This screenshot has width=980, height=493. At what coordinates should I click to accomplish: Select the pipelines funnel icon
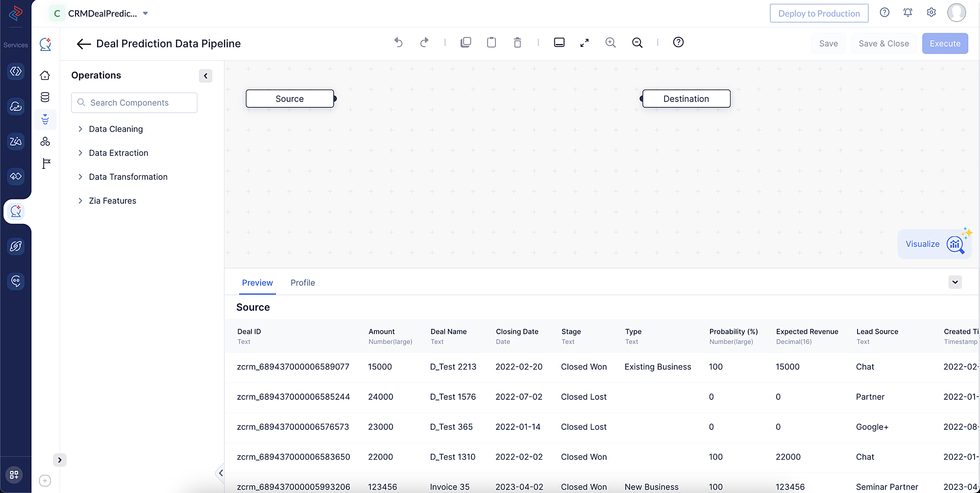coord(45,120)
